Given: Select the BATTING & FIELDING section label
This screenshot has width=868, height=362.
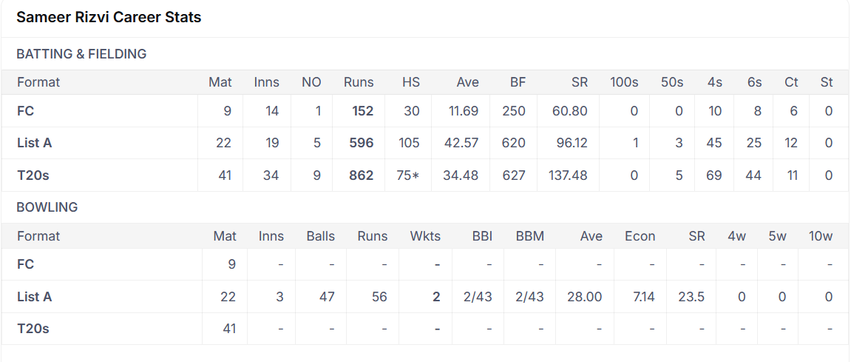Looking at the screenshot, I should click(81, 54).
